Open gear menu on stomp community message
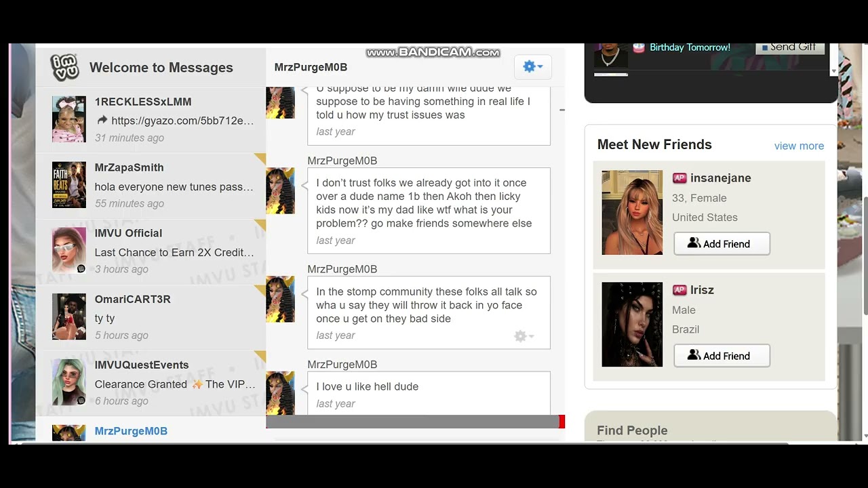868x488 pixels. (x=524, y=336)
